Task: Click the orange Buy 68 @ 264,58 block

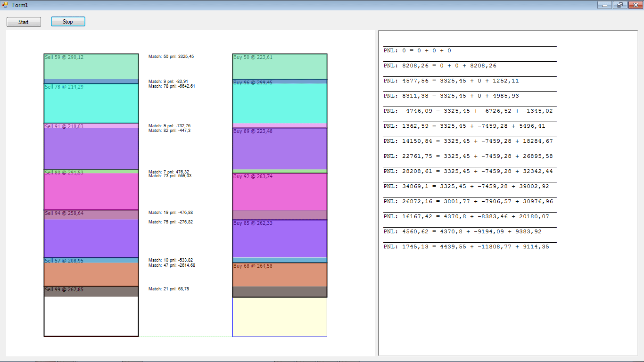Action: pyautogui.click(x=280, y=274)
